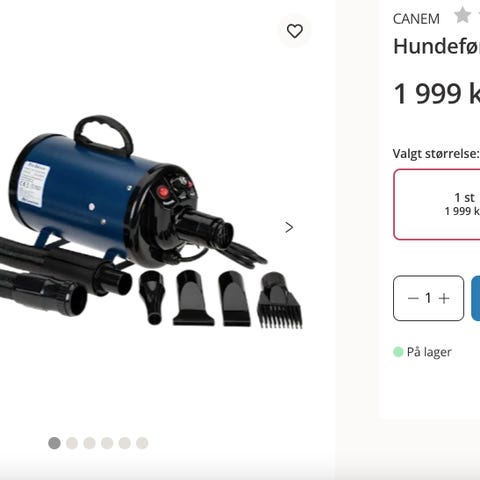Jump to second carousel dot
This screenshot has width=480, height=480.
tap(72, 443)
